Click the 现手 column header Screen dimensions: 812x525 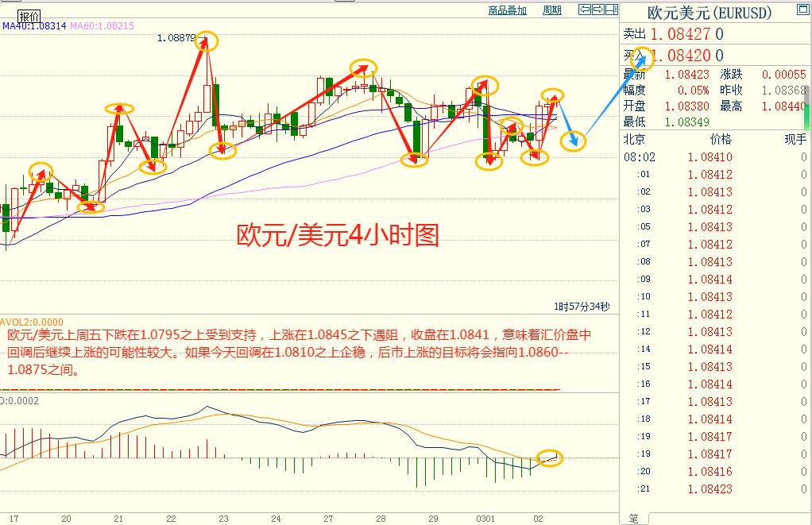[795, 139]
